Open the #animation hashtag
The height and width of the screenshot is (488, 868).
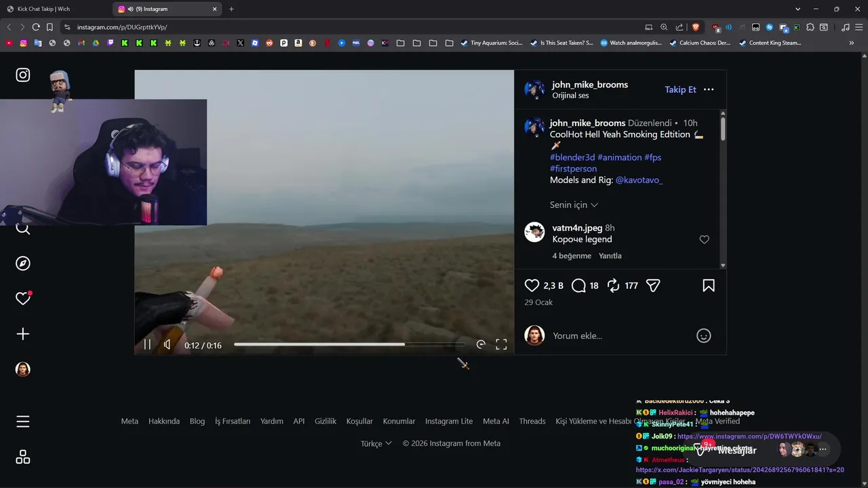619,157
